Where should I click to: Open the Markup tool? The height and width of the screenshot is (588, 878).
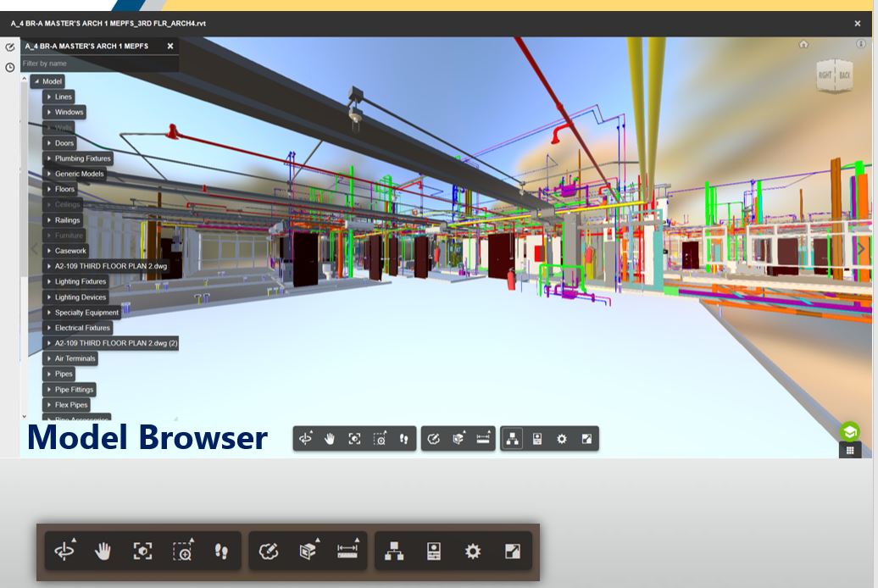(x=433, y=438)
